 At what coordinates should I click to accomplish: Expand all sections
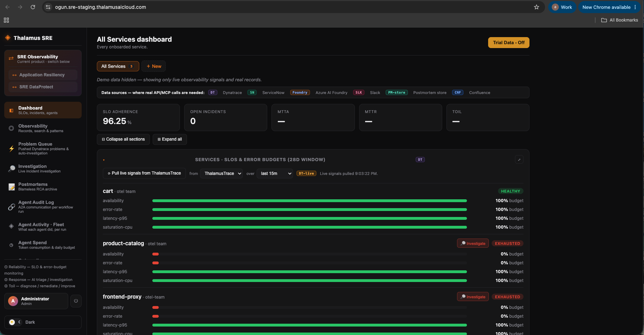click(x=170, y=139)
